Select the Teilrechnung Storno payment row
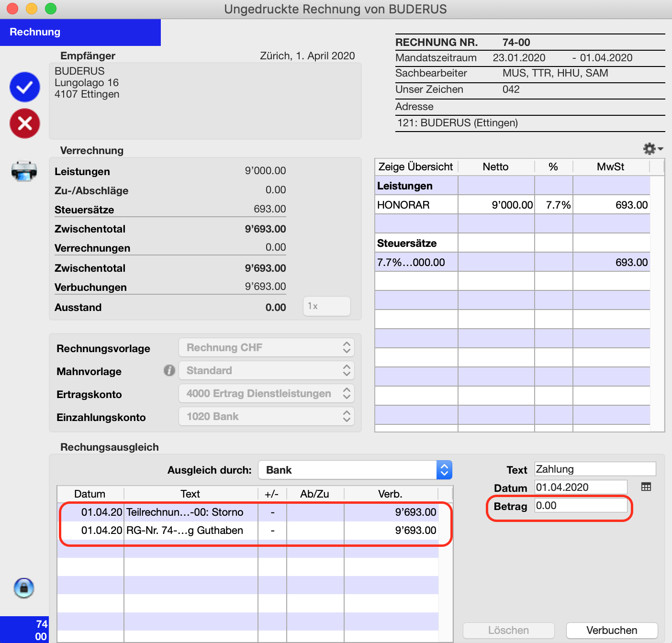The image size is (672, 643). click(x=248, y=512)
